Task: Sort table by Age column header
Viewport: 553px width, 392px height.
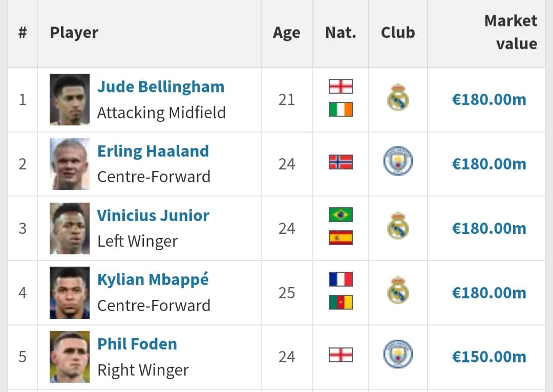Action: [x=286, y=33]
